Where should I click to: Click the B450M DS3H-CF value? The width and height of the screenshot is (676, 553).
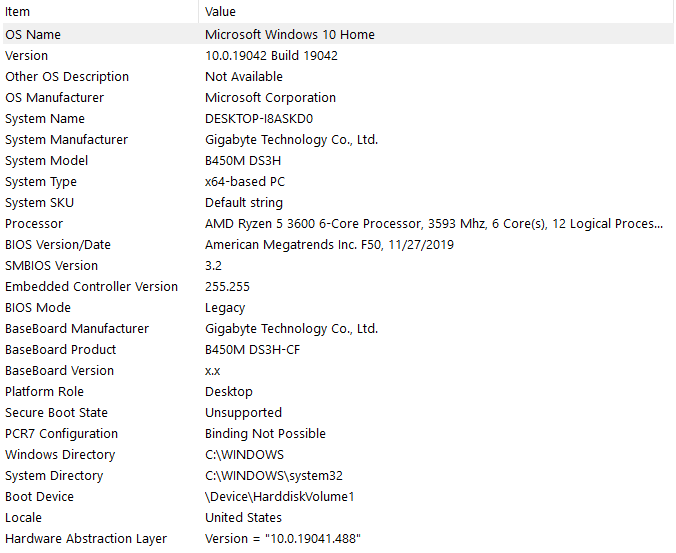coord(252,350)
